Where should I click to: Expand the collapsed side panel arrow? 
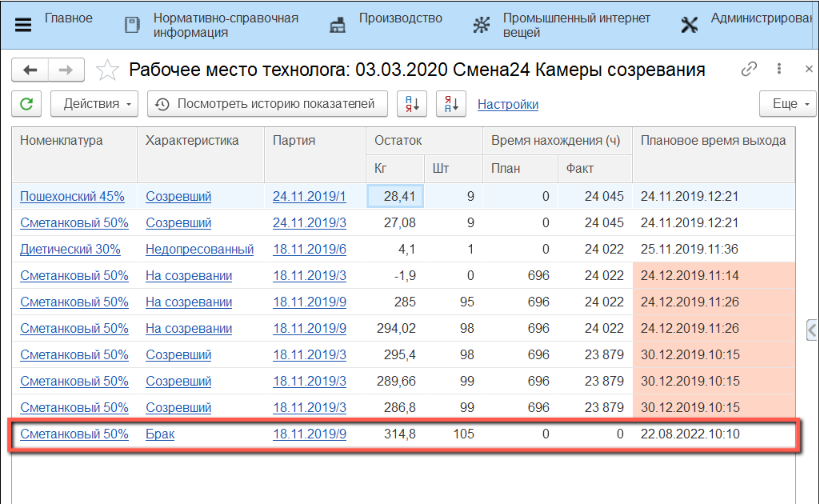pos(812,329)
